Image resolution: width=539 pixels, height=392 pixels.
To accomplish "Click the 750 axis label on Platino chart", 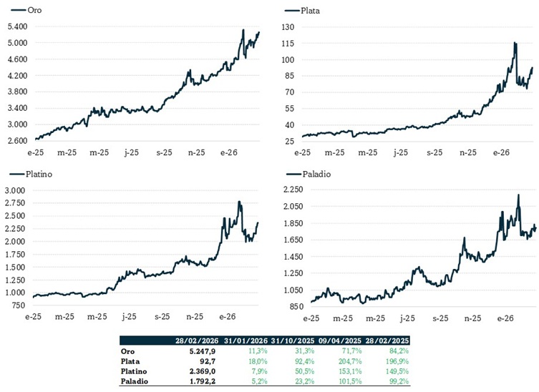I will [16, 306].
